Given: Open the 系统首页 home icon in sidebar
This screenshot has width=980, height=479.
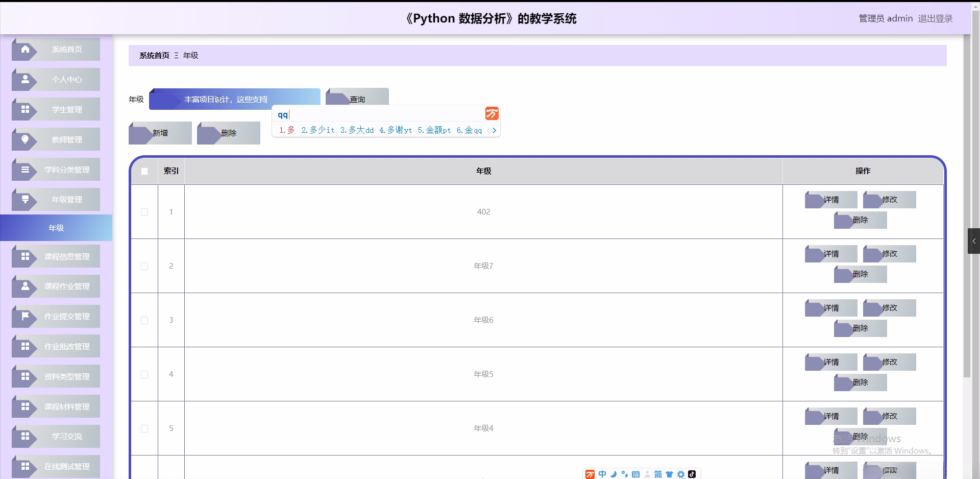Looking at the screenshot, I should point(26,49).
